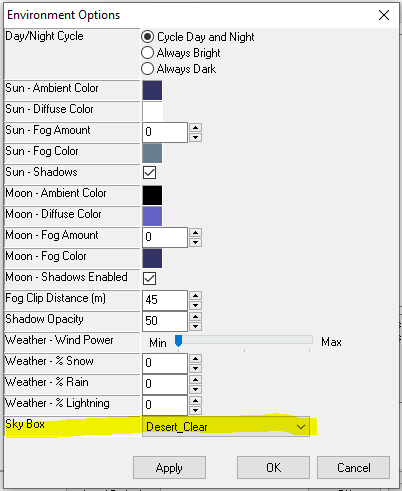The height and width of the screenshot is (491, 402).
Task: Increase Shadow Opacity with up arrow
Action: [195, 317]
